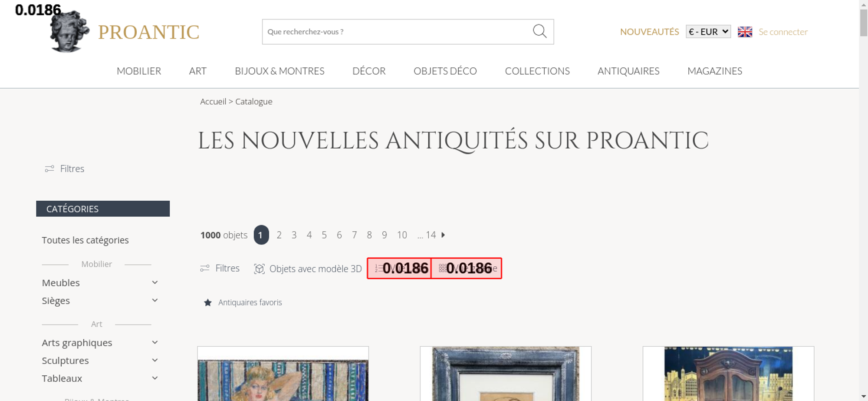Viewport: 868px width, 401px height.
Task: Click the Accueil breadcrumb link
Action: 213,101
